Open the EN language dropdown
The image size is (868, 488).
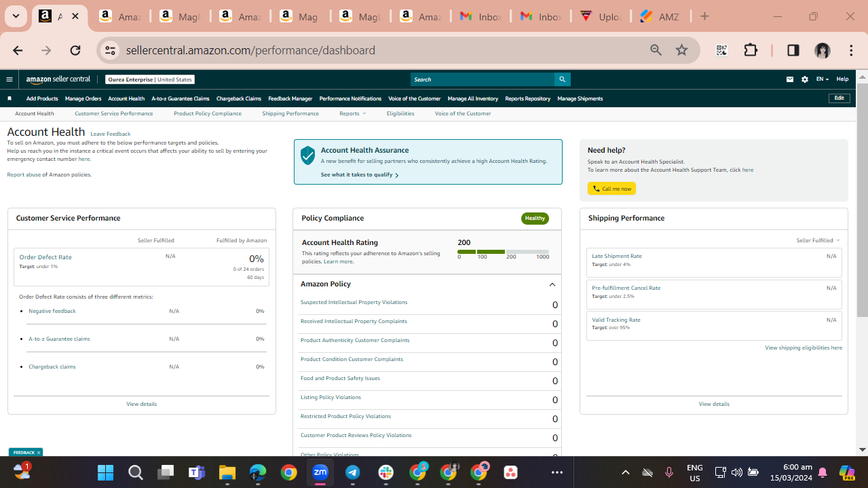point(822,79)
